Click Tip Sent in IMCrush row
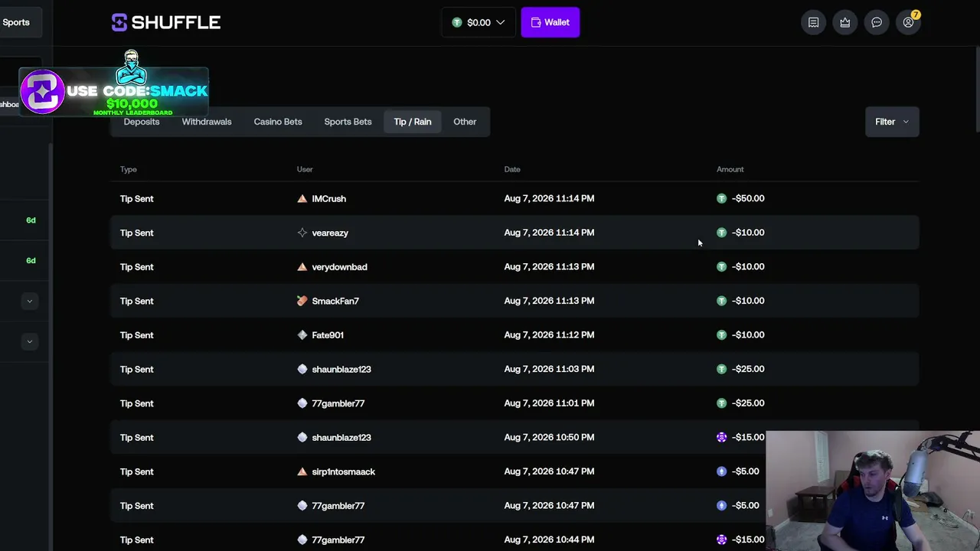The height and width of the screenshot is (551, 980). (x=136, y=198)
